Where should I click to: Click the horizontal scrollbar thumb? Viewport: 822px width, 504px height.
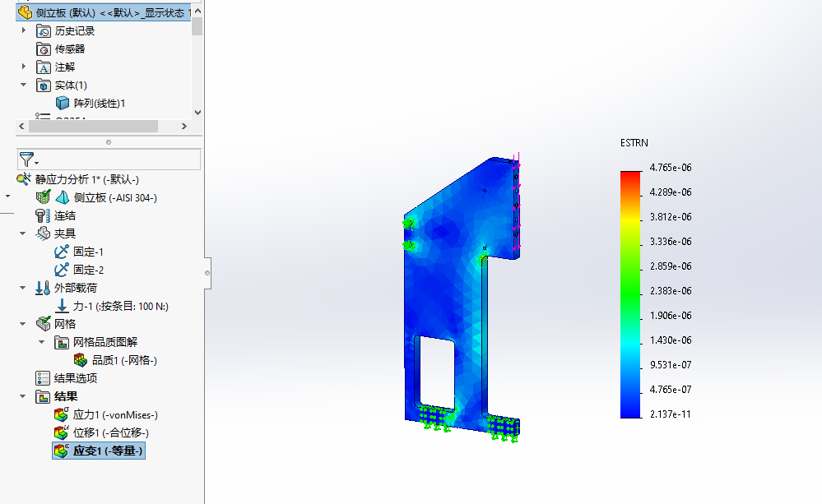[x=93, y=127]
